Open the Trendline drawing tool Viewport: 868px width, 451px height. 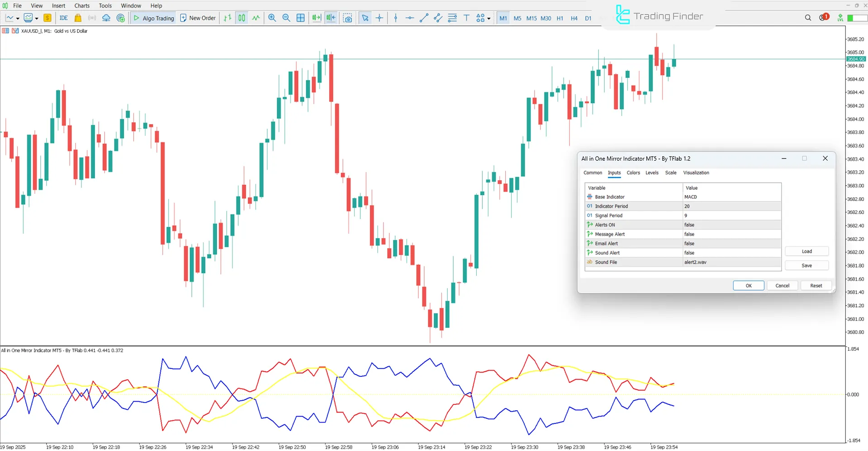424,18
